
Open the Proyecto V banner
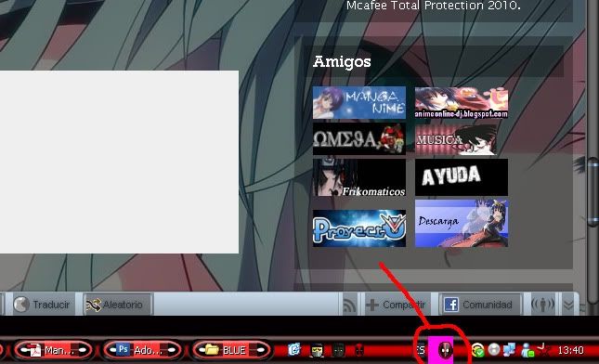(359, 228)
